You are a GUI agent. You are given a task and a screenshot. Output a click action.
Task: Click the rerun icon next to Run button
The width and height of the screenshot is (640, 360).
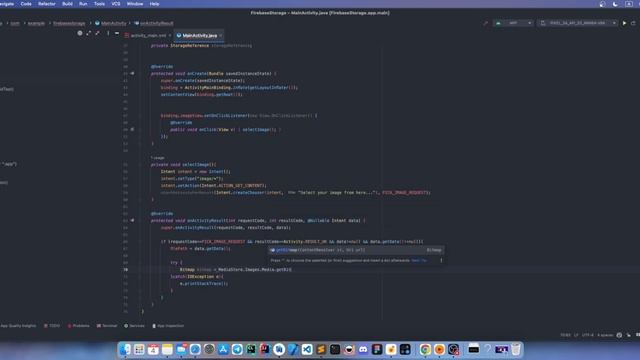633,23
